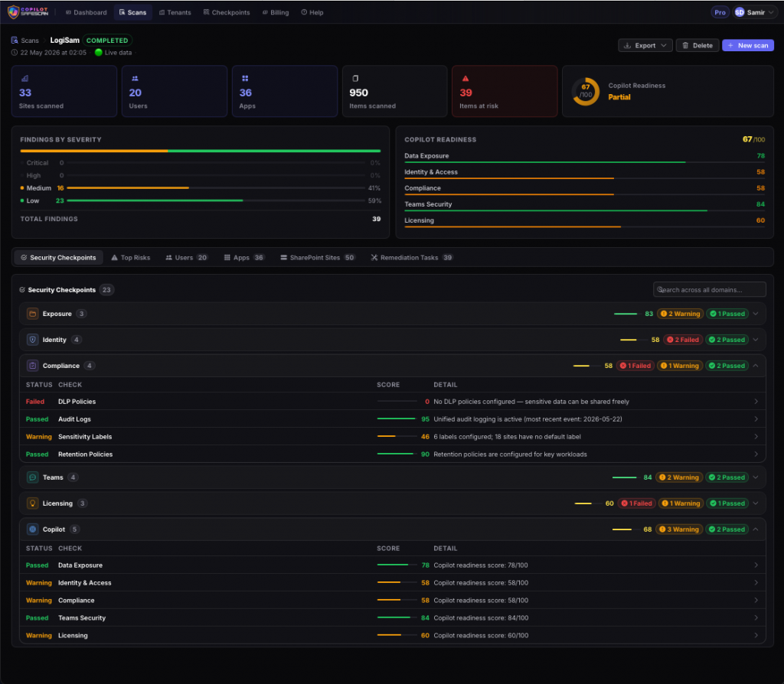This screenshot has width=784, height=684.
Task: Click the Low severity findings row
Action: tap(200, 200)
